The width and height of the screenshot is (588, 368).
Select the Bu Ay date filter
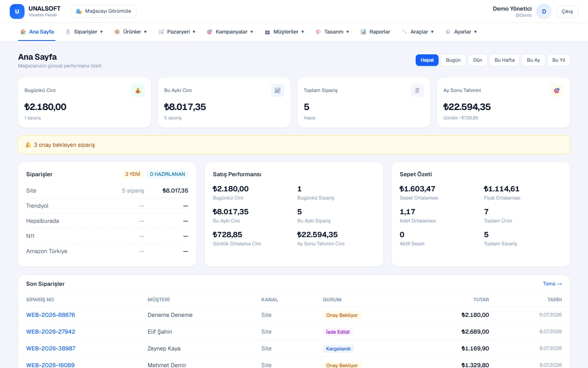click(533, 60)
